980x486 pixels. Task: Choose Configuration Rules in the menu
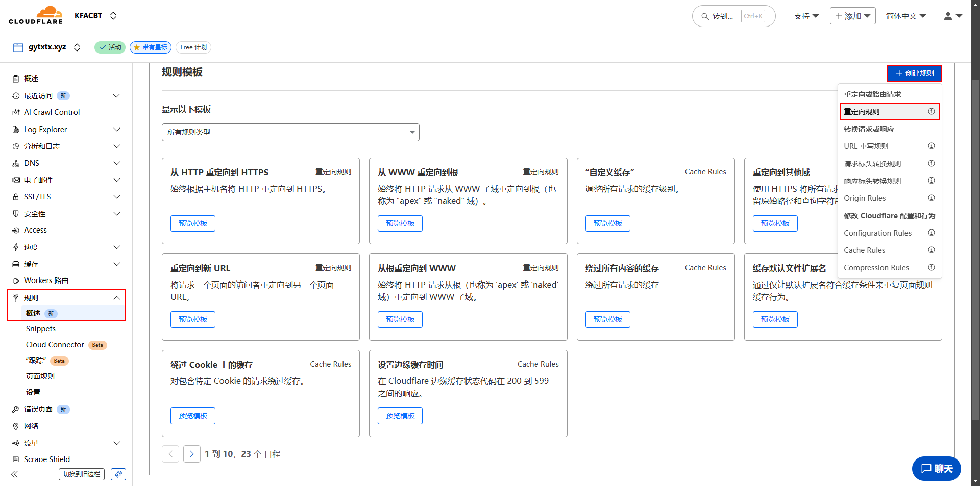[x=877, y=233]
